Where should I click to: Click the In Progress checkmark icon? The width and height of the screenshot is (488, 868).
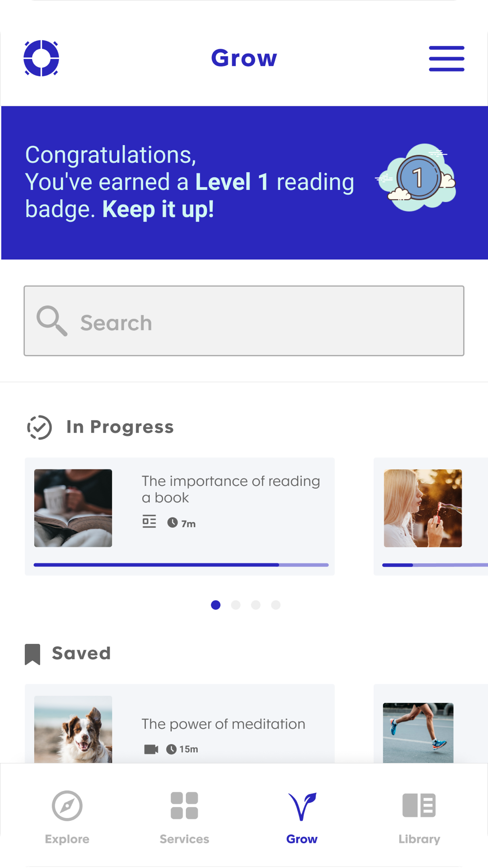coord(40,427)
